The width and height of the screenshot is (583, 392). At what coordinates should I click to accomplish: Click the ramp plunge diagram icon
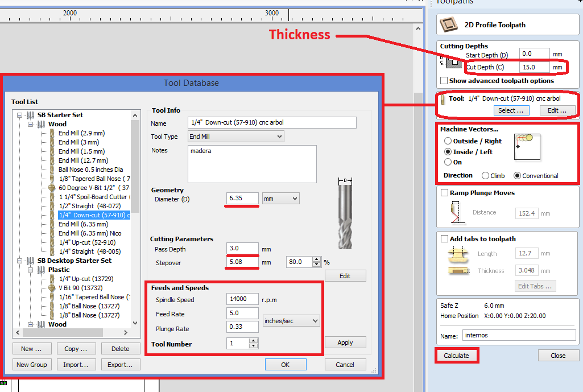pos(457,212)
